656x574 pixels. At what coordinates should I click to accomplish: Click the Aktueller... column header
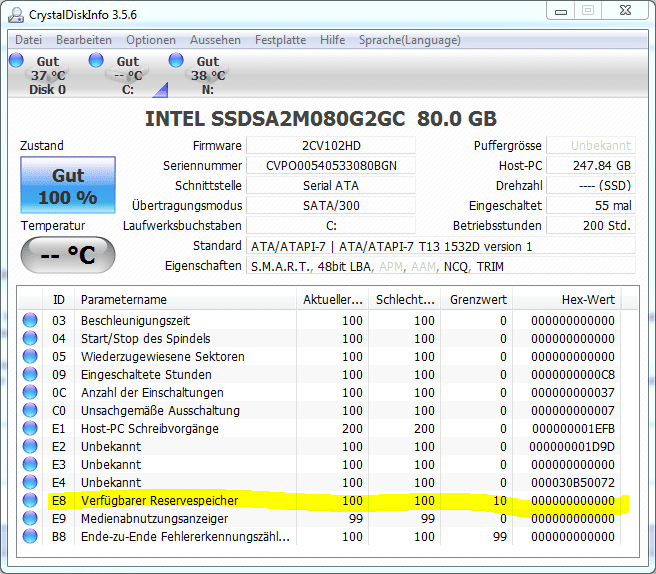point(333,300)
